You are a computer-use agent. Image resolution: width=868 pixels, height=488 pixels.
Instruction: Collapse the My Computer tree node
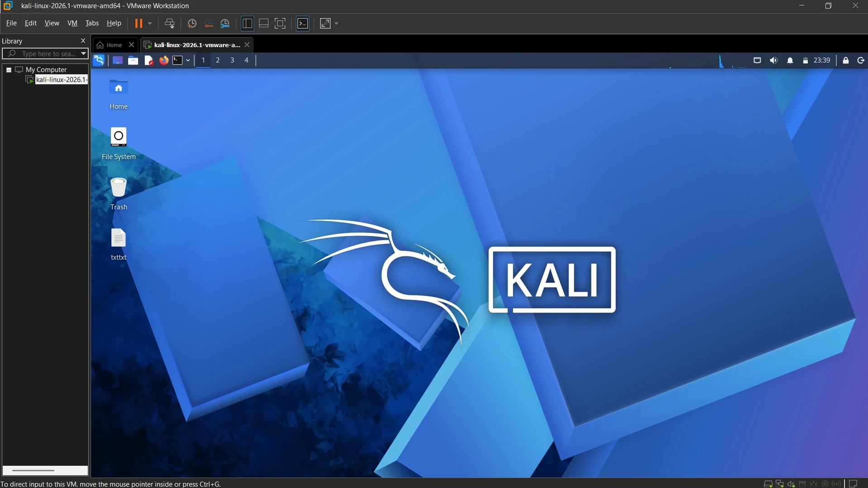9,70
